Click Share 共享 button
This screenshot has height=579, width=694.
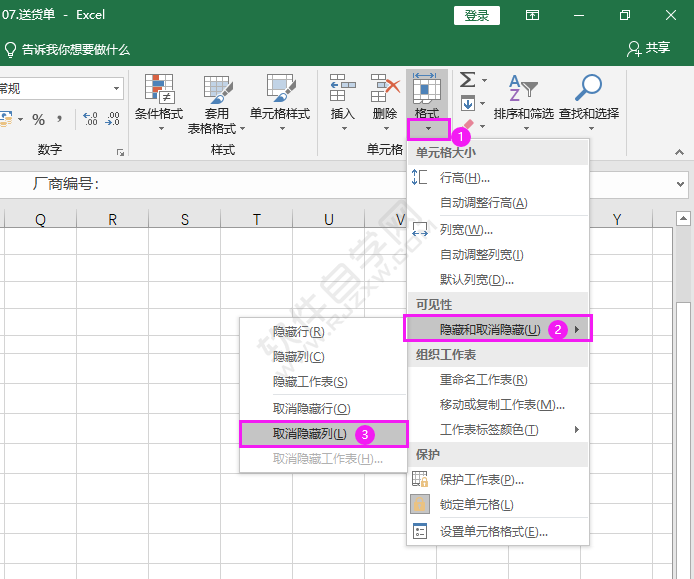click(x=648, y=48)
